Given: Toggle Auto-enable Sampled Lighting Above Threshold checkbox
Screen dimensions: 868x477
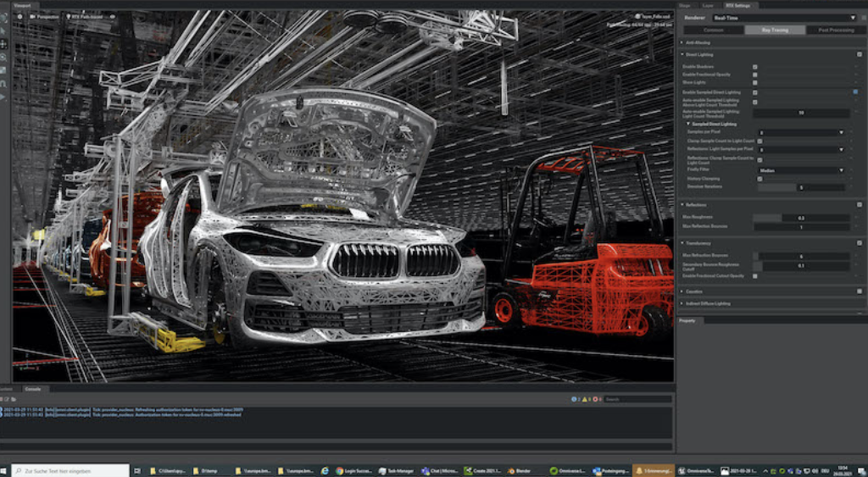Looking at the screenshot, I should 755,103.
